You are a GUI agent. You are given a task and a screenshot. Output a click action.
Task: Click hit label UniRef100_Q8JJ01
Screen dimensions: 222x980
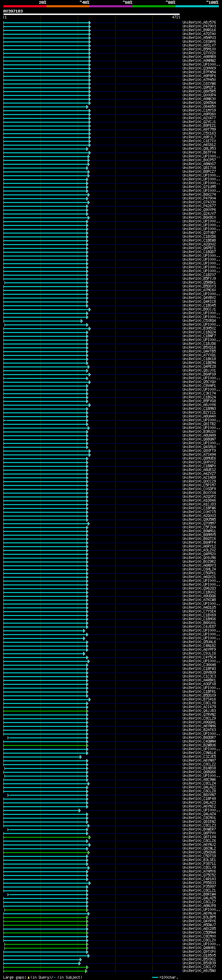[199, 370]
